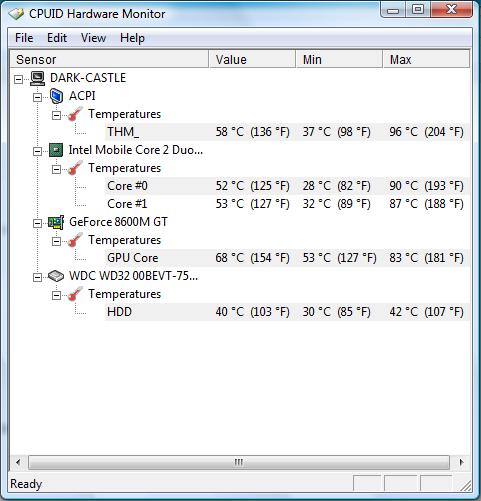Collapse the ACPI tree branch
This screenshot has height=501, width=481.
tap(37, 97)
